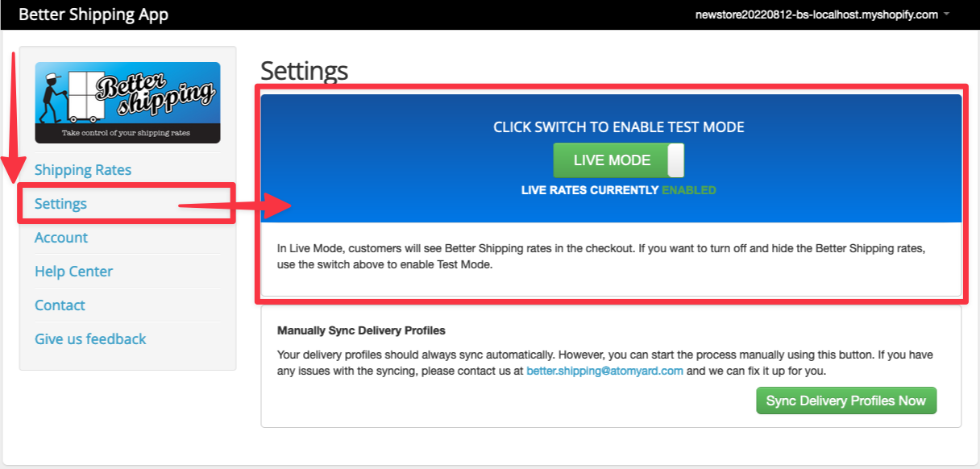Click 'CLICK SWITCH TO ENABLE TEST MODE' text
980x469 pixels.
(619, 127)
